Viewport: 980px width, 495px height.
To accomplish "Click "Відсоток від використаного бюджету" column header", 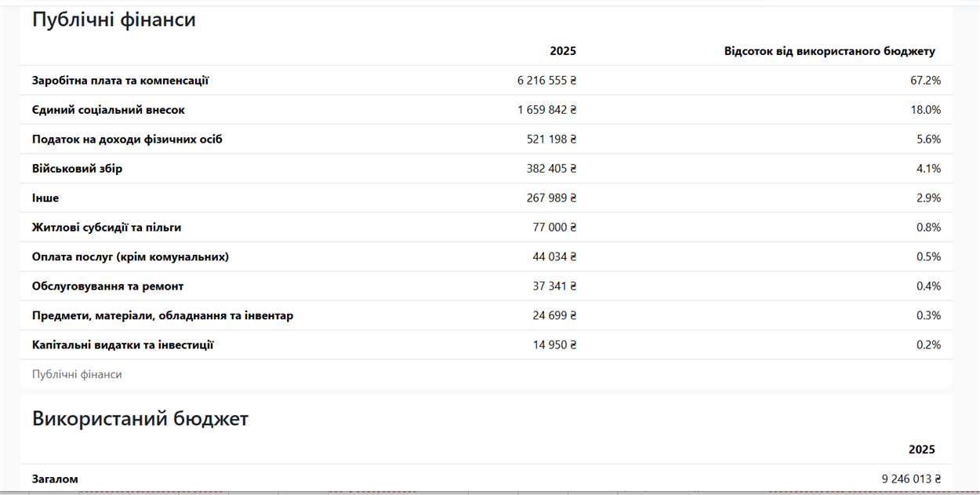I will pos(829,51).
